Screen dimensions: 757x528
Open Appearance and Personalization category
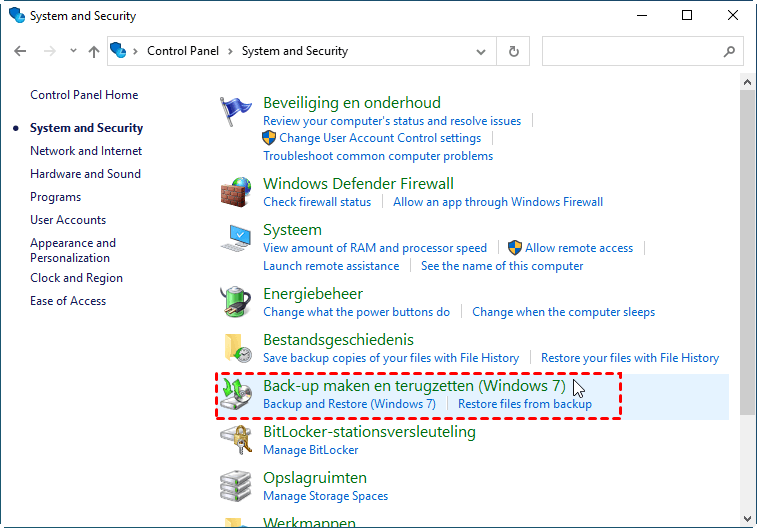(x=73, y=250)
